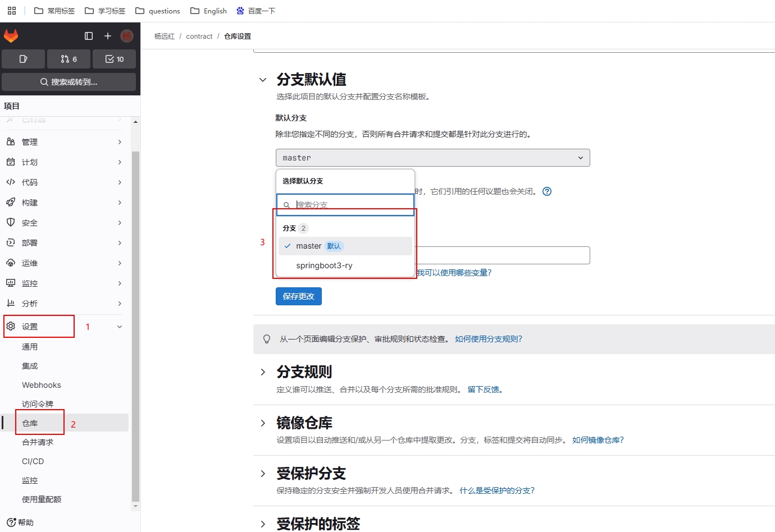775x532 pixels.
Task: Expand the 构建 sidebar section
Action: click(x=65, y=203)
